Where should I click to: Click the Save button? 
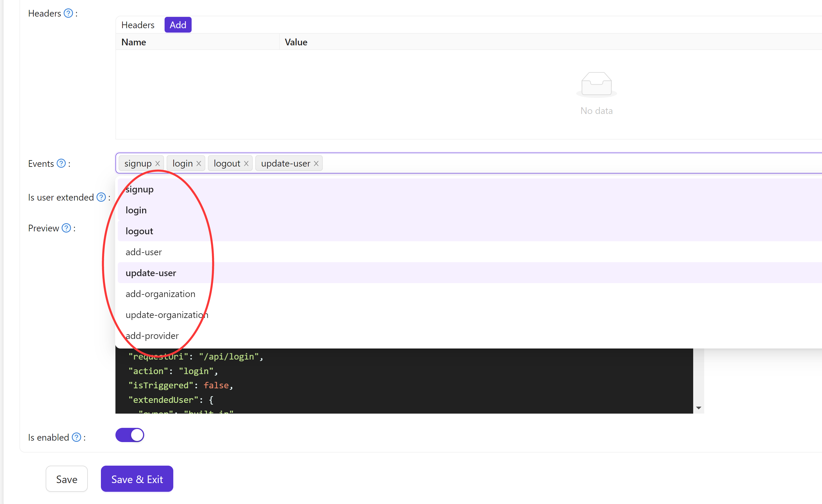(x=66, y=479)
